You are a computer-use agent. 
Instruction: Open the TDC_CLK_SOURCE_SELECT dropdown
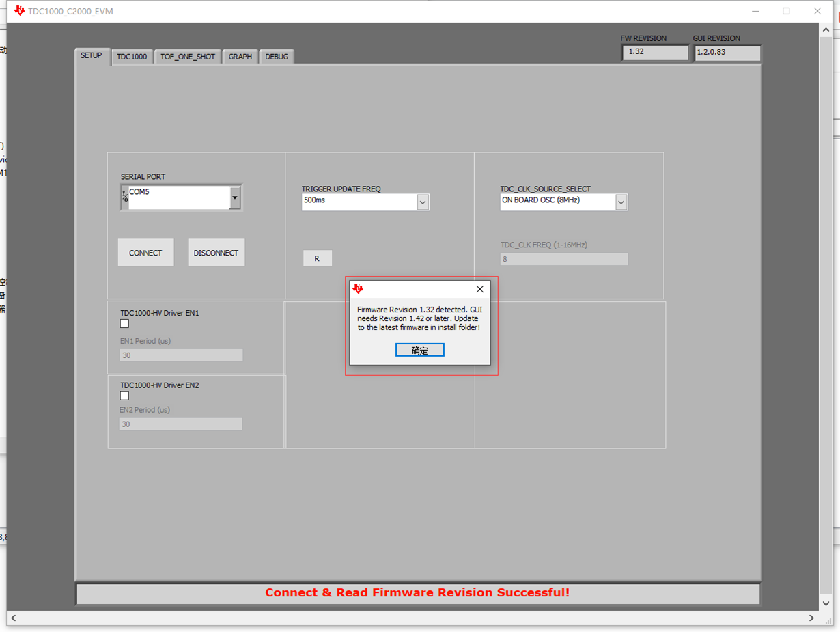(x=621, y=202)
